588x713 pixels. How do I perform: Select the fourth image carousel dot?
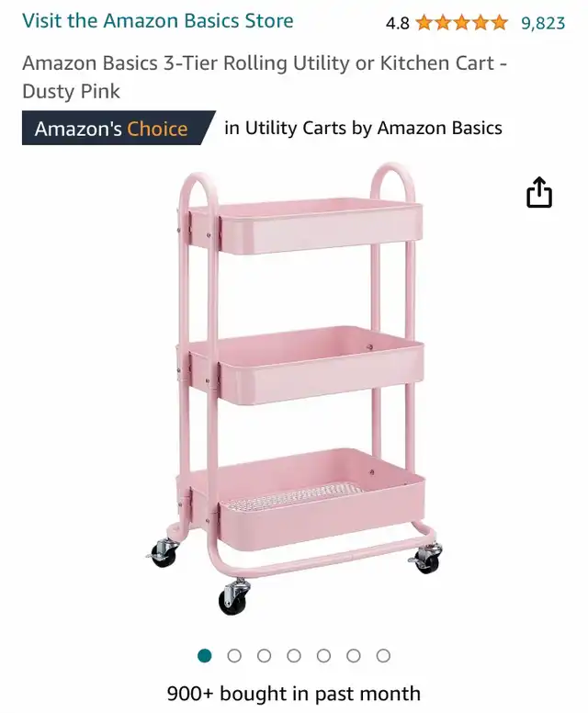click(x=294, y=656)
